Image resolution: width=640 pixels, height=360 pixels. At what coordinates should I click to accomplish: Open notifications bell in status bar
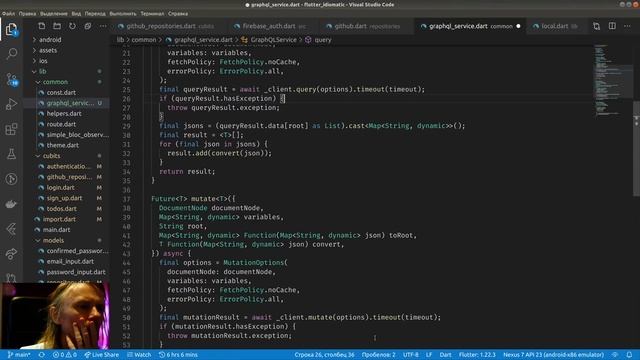click(x=629, y=355)
